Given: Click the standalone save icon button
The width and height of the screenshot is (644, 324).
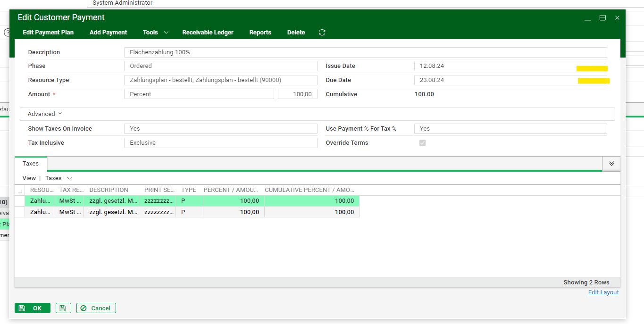Looking at the screenshot, I should click(x=63, y=308).
